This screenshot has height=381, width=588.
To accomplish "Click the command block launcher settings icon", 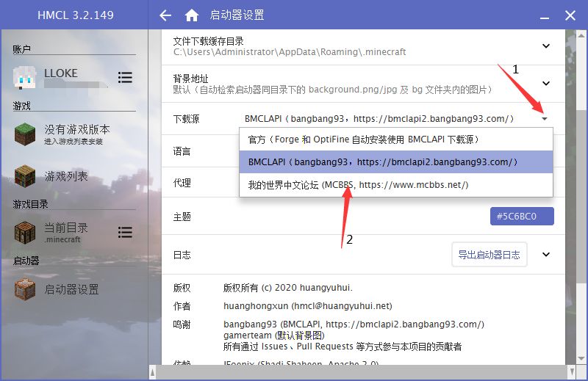I will click(x=25, y=289).
